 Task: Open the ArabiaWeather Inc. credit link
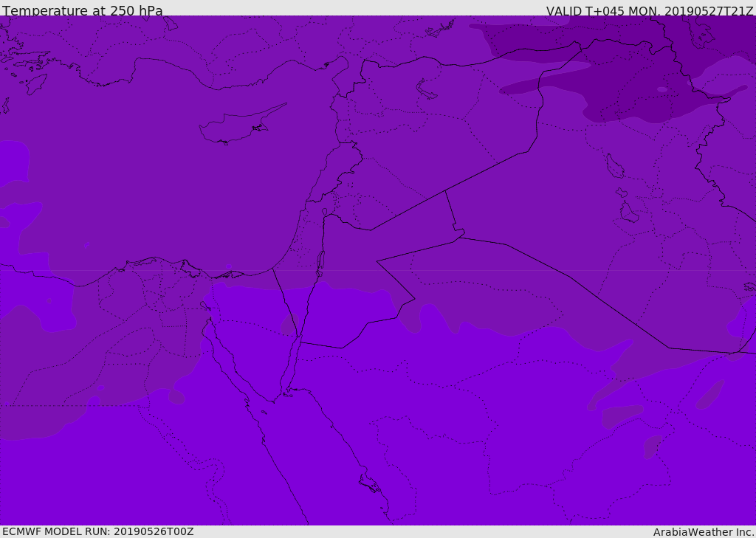(x=703, y=532)
